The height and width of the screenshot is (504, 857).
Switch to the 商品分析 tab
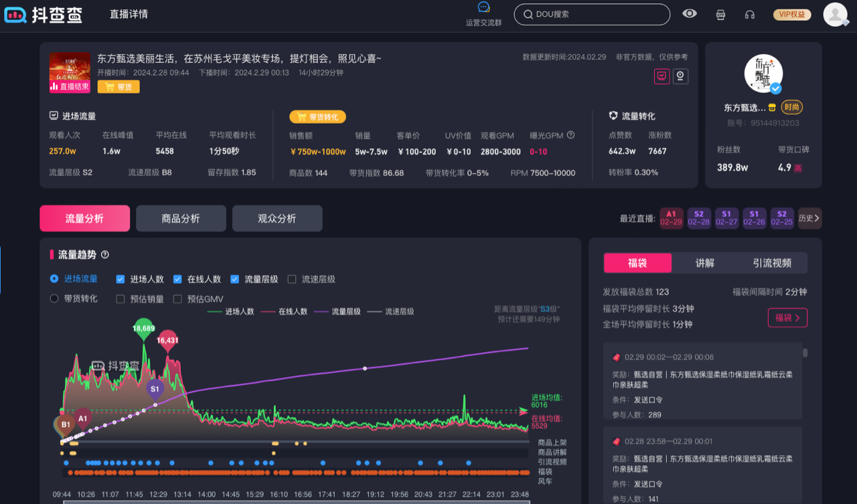[181, 219]
